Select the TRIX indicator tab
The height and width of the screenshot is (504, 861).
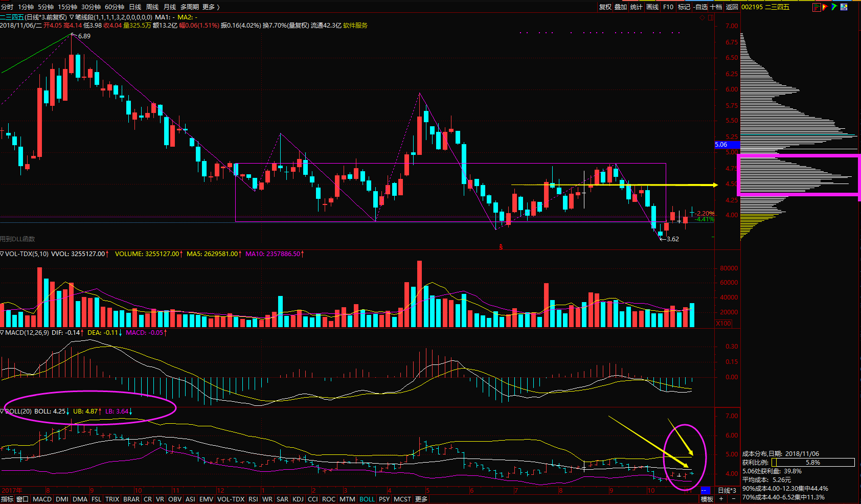(x=112, y=499)
